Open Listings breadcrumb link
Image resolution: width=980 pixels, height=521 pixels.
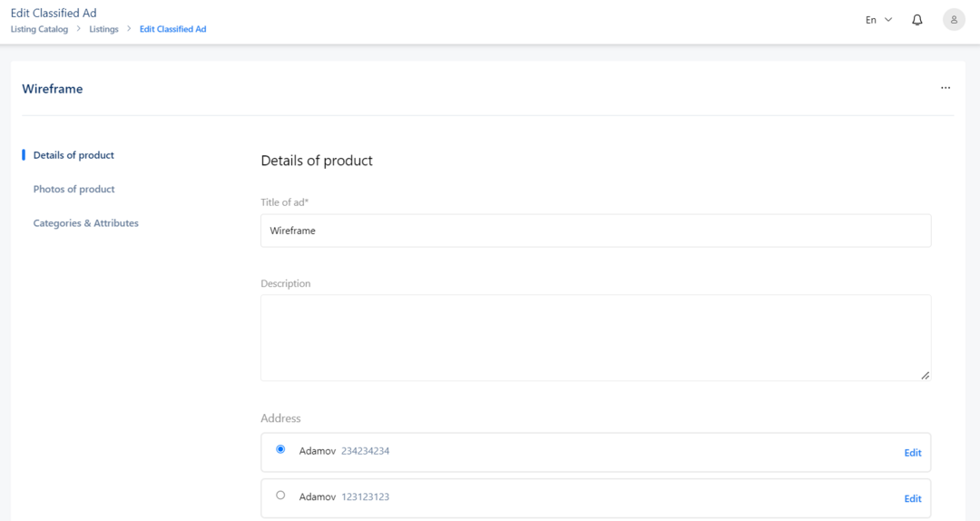tap(103, 29)
